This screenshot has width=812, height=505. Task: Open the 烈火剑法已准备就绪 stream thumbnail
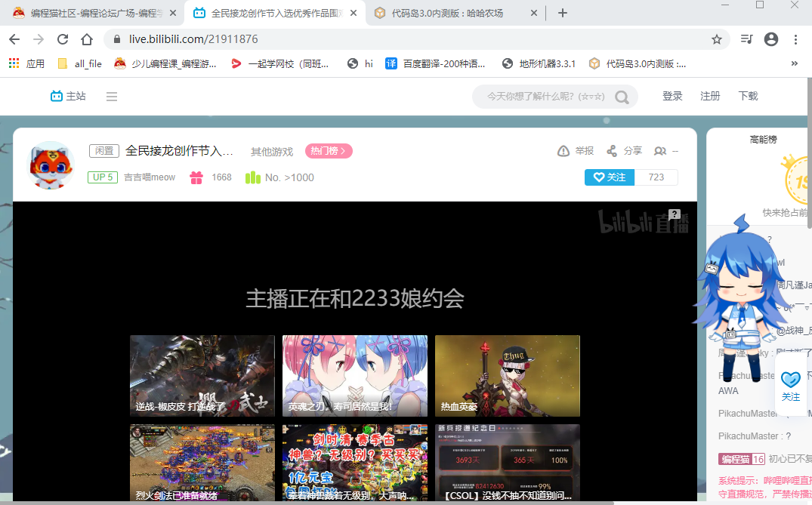click(202, 463)
